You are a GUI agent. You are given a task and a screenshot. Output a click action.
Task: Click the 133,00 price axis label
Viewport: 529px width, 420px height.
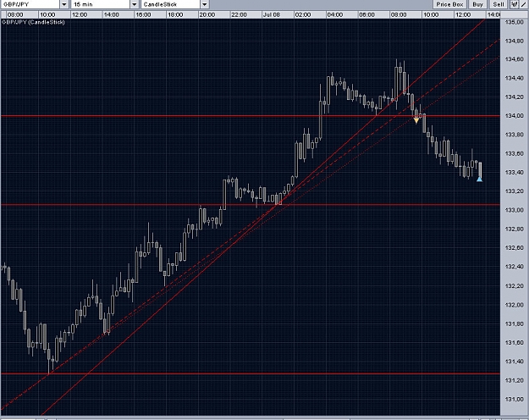pos(514,210)
